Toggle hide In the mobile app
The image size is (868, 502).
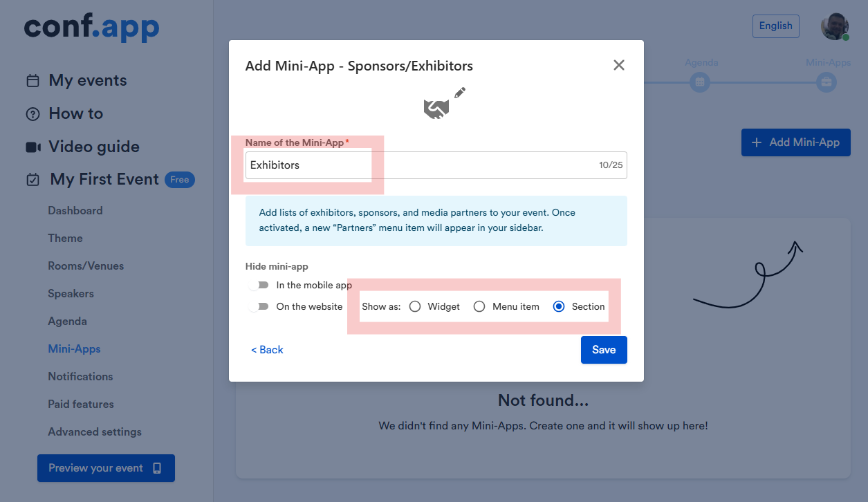point(259,285)
